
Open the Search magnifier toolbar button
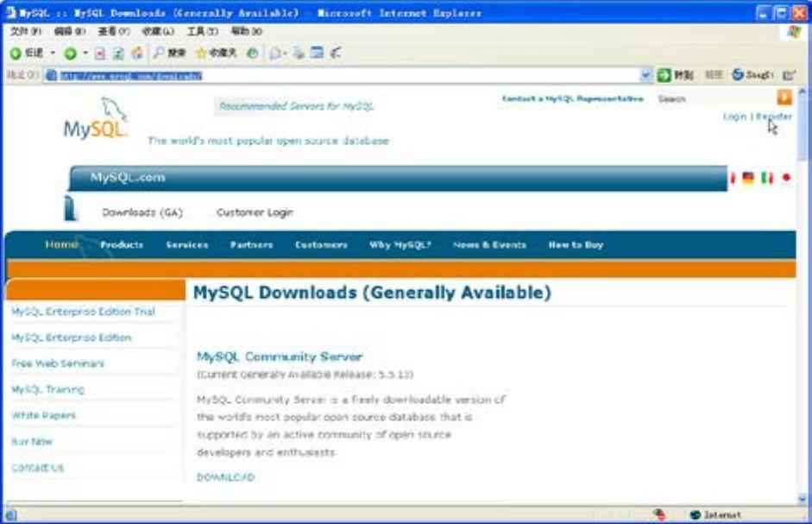[x=169, y=53]
